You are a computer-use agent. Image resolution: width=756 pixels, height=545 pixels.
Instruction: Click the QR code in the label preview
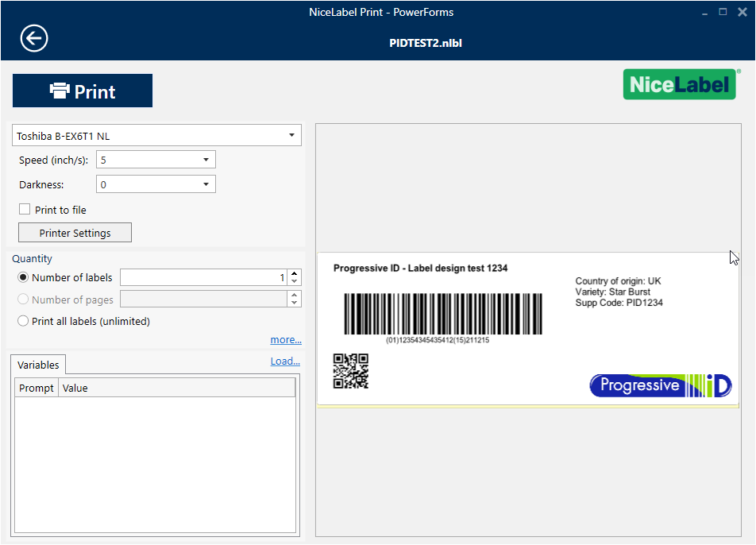[351, 371]
